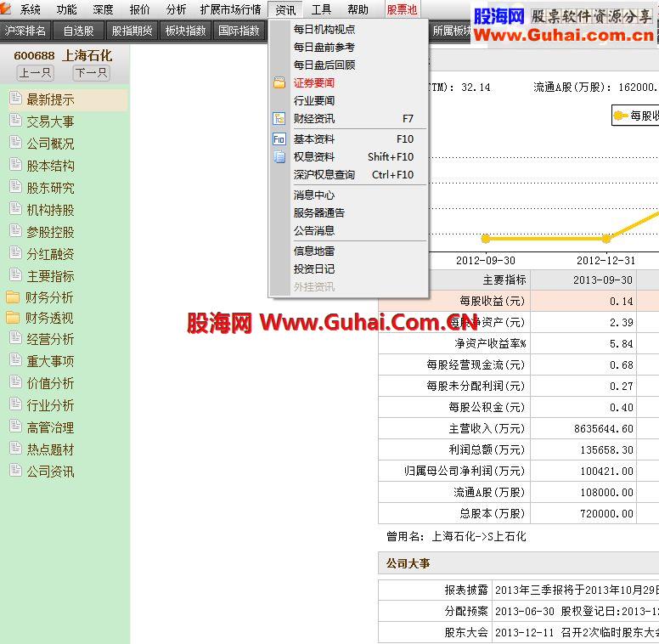This screenshot has width=659, height=644.
Task: Switch to the 自选股 tab
Action: (78, 31)
